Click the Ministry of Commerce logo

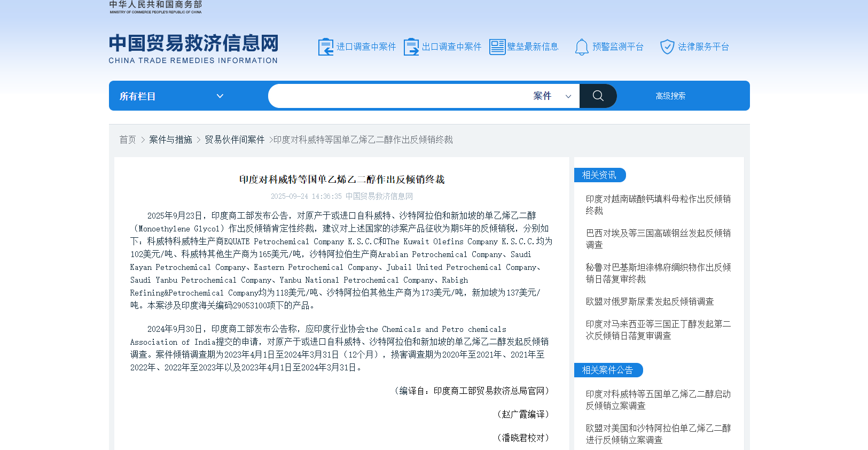click(155, 7)
